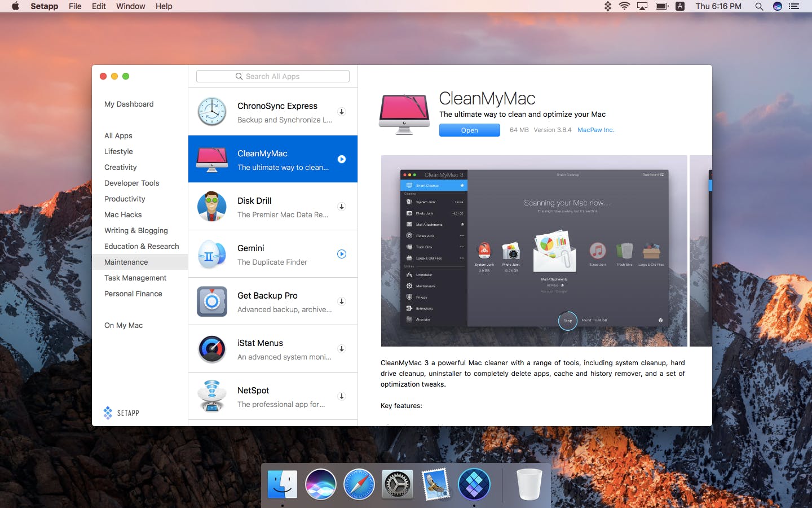Click the ChronoSync Express download arrow icon
This screenshot has width=812, height=508.
click(342, 112)
